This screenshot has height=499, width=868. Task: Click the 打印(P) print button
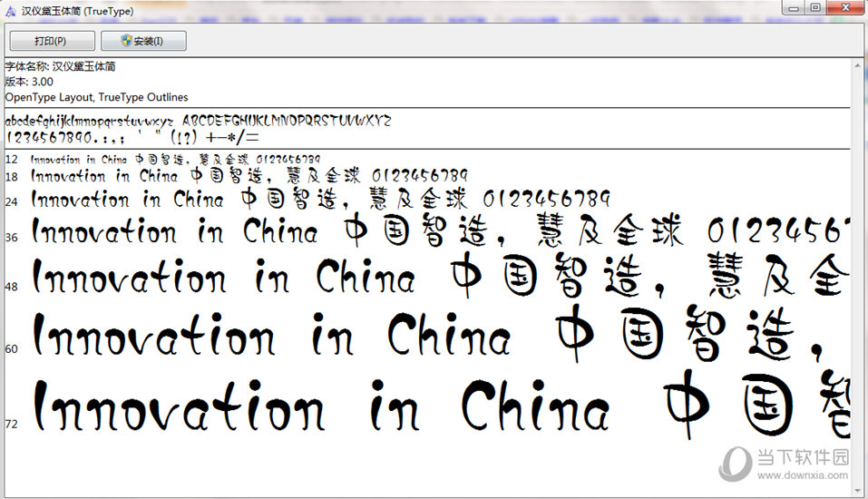[x=52, y=41]
